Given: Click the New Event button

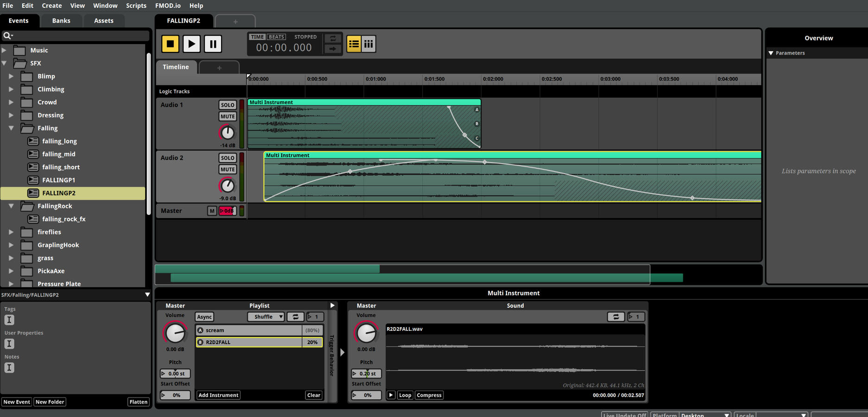Looking at the screenshot, I should pyautogui.click(x=17, y=402).
